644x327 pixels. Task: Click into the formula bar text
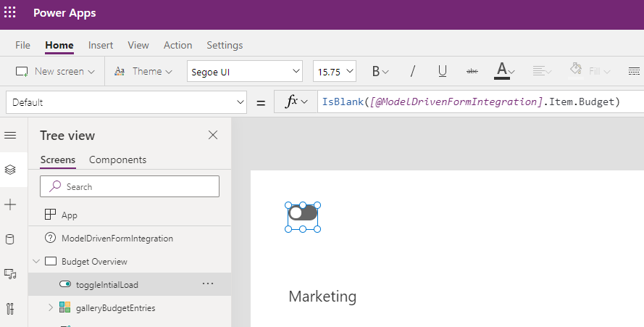[471, 102]
